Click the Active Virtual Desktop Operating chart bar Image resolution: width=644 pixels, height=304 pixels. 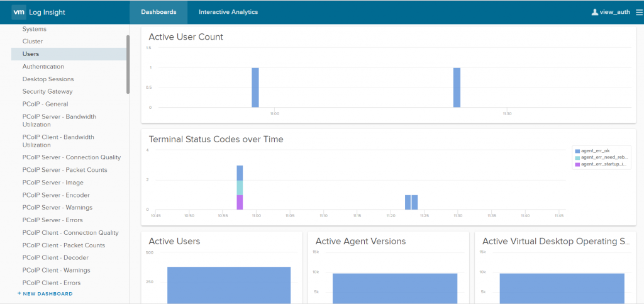click(562, 288)
